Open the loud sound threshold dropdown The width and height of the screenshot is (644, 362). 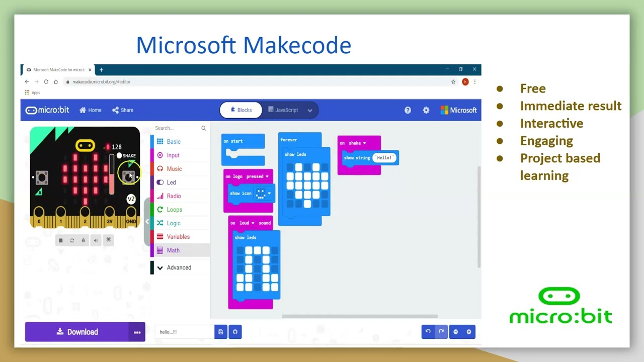[248, 223]
